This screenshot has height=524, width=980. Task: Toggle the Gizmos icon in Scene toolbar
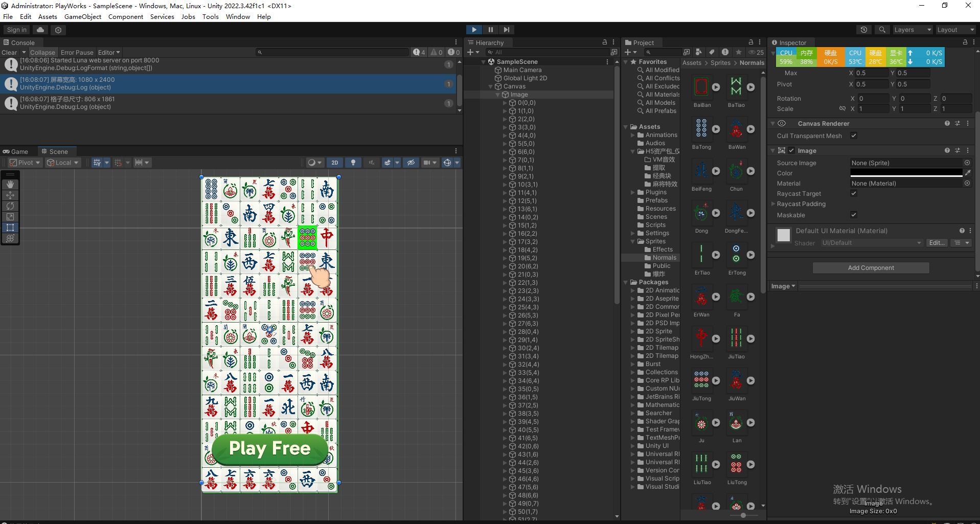447,163
